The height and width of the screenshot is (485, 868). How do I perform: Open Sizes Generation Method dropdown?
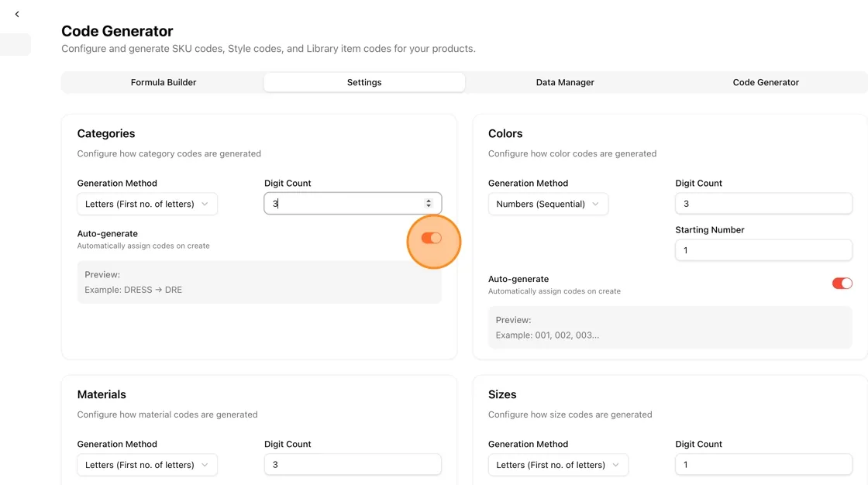558,465
